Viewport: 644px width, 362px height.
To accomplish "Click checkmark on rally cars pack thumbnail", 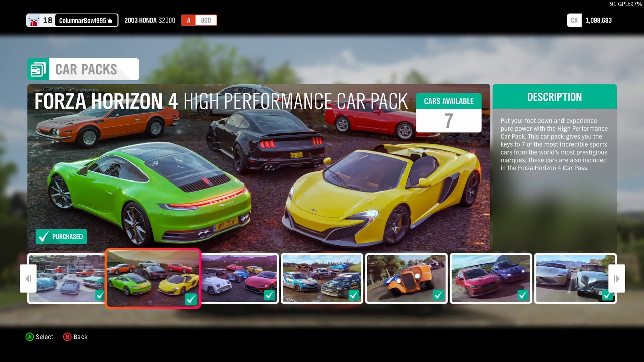I will [354, 295].
